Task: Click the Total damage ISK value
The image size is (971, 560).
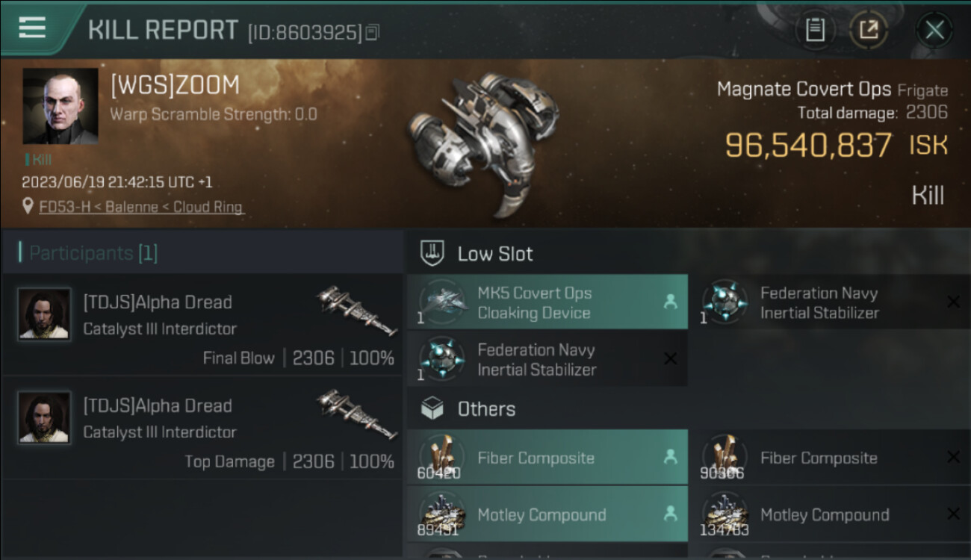Action: point(808,145)
